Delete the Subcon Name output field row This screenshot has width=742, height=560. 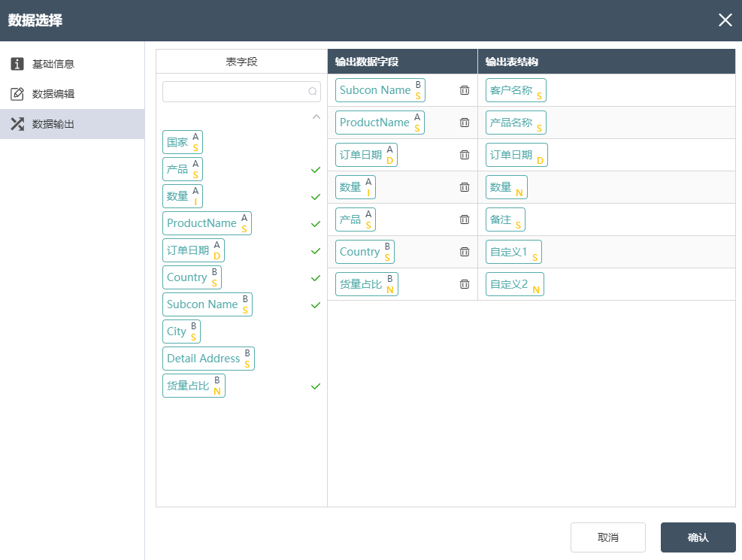tap(465, 90)
